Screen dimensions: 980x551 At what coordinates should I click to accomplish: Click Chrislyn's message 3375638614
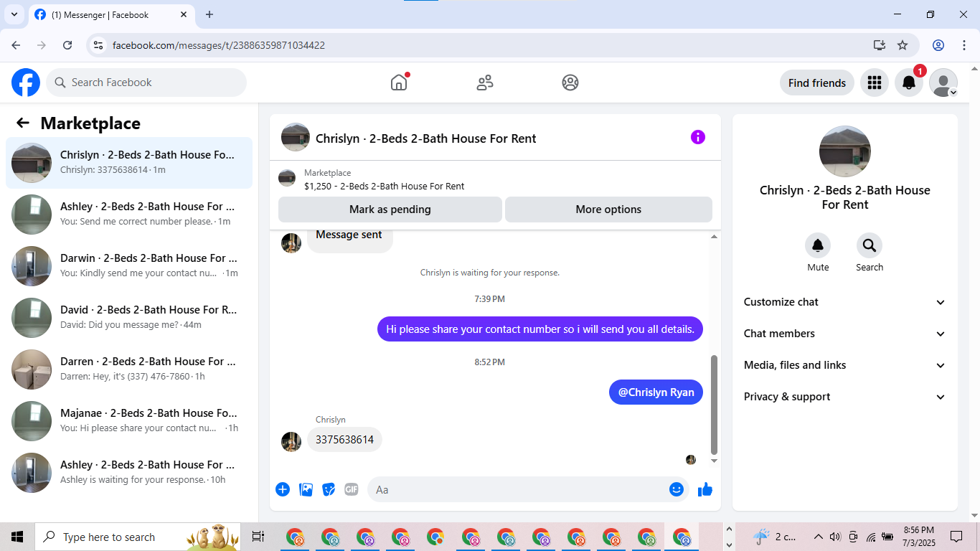(x=344, y=440)
